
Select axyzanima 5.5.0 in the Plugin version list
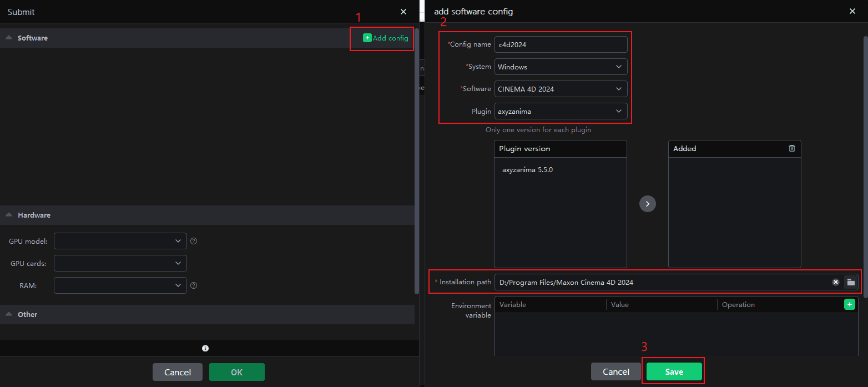click(527, 170)
